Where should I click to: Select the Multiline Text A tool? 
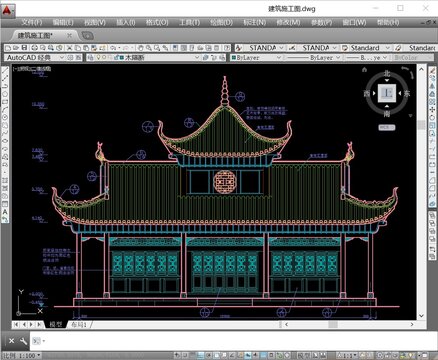pos(5,211)
